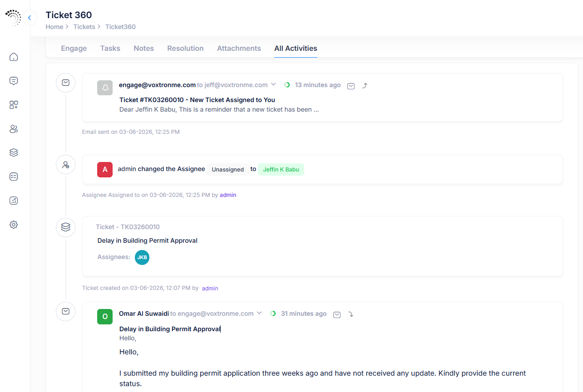Viewport: 583px width, 392px height.
Task: Expand recipients chevron after engage@voxtronme.com in Omar's email
Action: [x=259, y=313]
